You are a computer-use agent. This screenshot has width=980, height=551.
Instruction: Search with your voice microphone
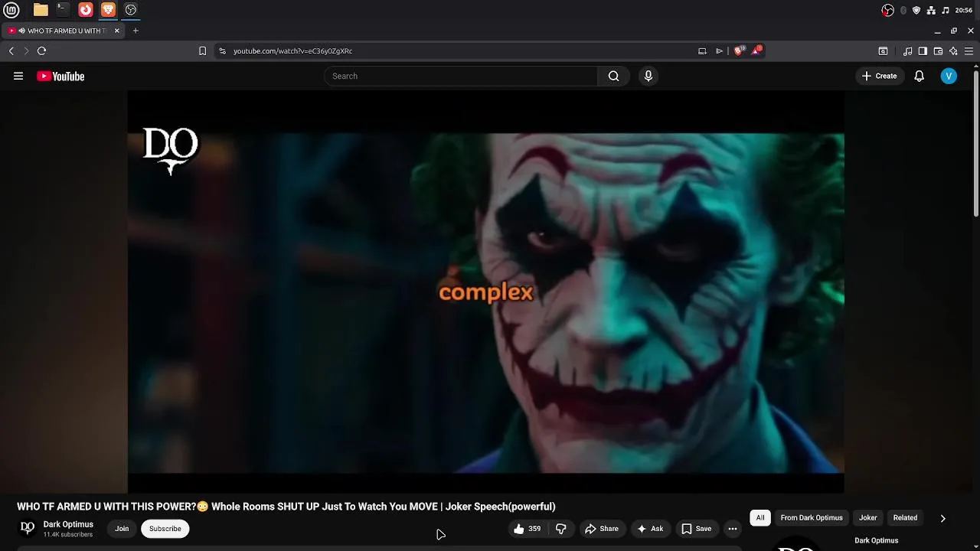pyautogui.click(x=648, y=76)
